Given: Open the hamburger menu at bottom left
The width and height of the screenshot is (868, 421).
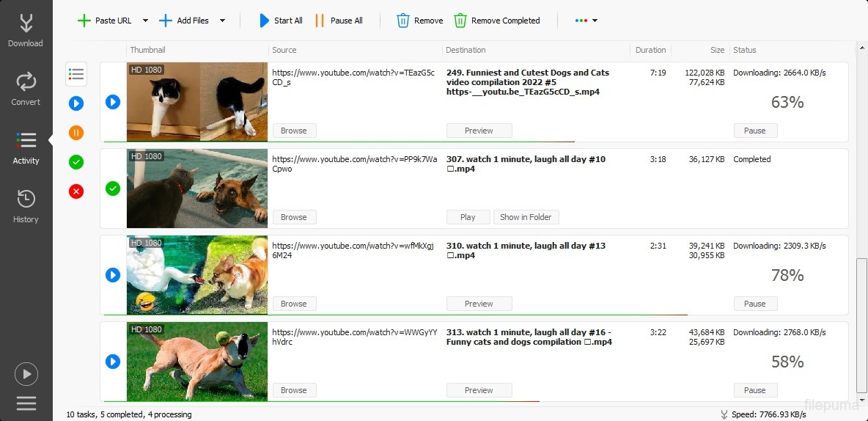Looking at the screenshot, I should 26,403.
